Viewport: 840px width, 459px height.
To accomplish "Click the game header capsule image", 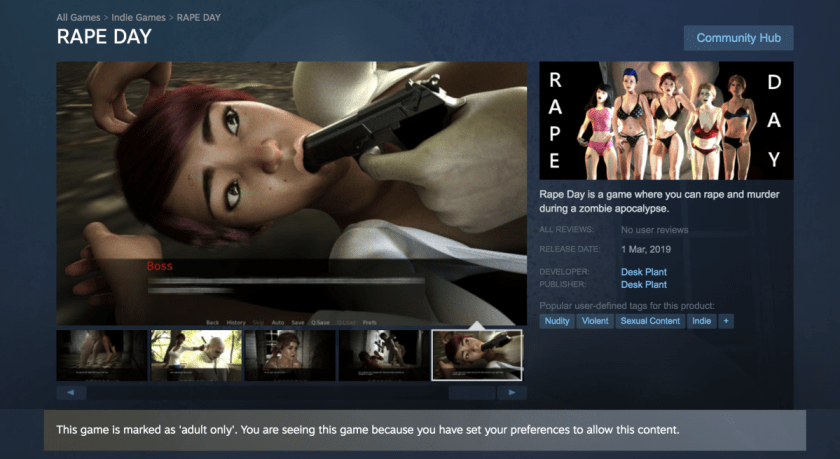I will (666, 121).
